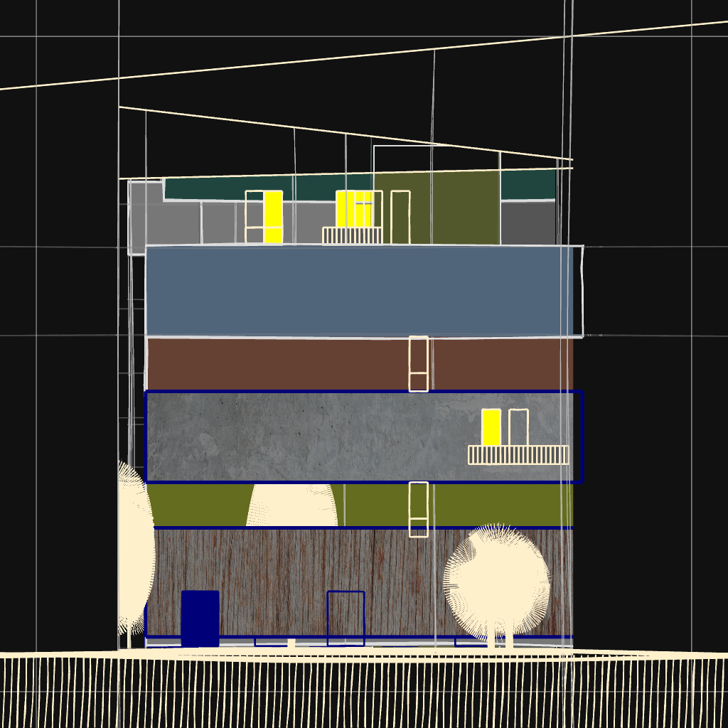Select the yellow rooftop door on the left
The image size is (728, 728).
click(x=273, y=216)
